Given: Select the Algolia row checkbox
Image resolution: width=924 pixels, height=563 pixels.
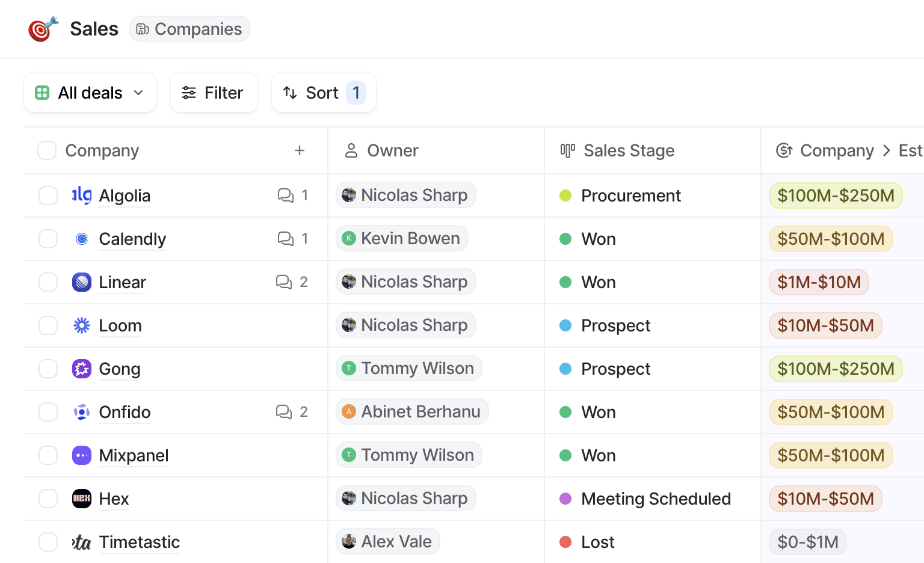Looking at the screenshot, I should pos(48,195).
